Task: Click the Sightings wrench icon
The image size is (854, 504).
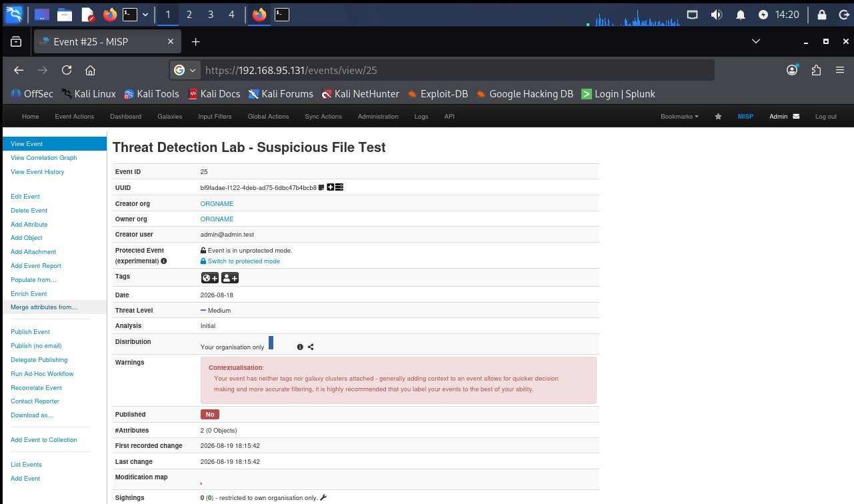Action: [x=323, y=497]
